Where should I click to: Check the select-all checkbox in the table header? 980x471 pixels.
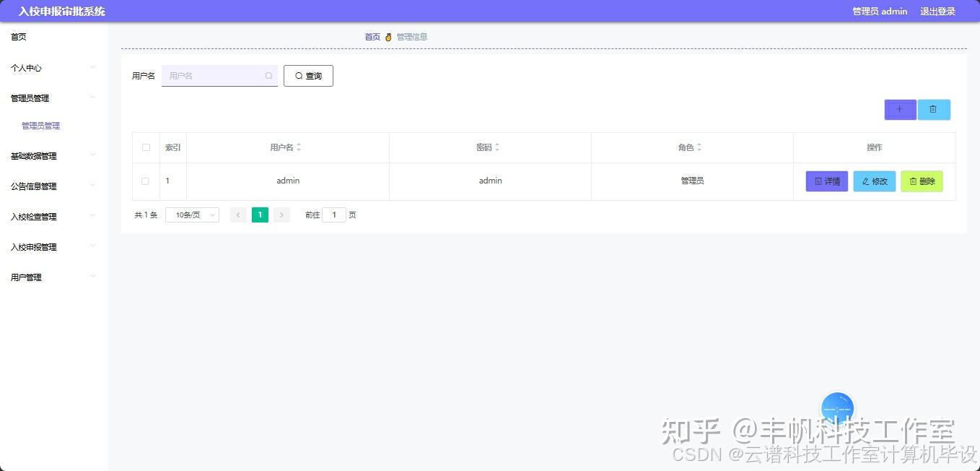(x=145, y=147)
